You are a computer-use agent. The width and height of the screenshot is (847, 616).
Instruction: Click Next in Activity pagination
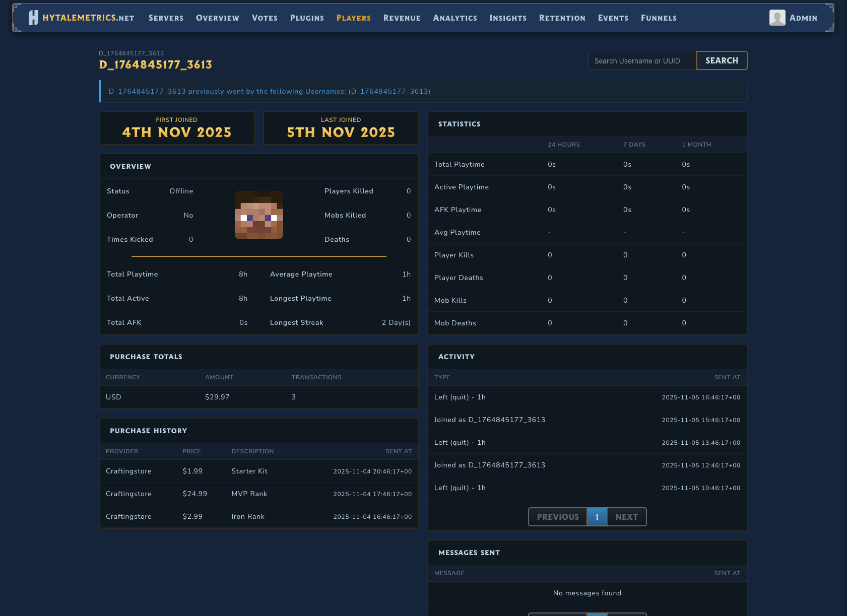point(626,517)
